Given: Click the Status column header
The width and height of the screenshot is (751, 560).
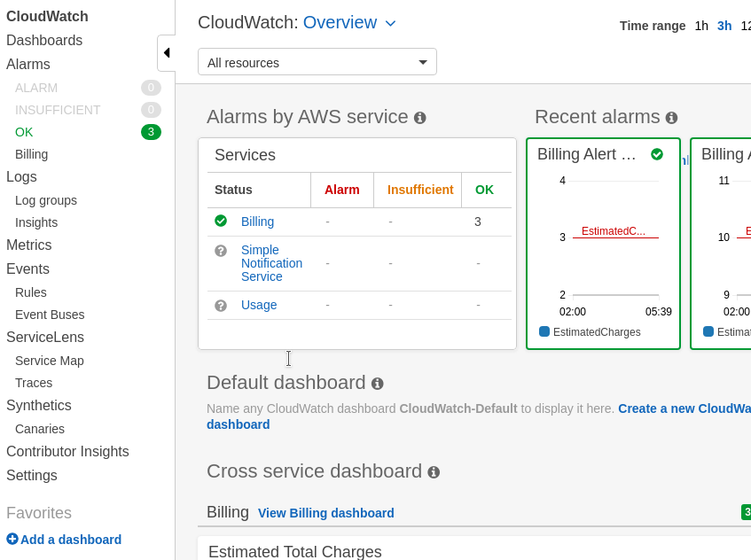Looking at the screenshot, I should pos(233,190).
